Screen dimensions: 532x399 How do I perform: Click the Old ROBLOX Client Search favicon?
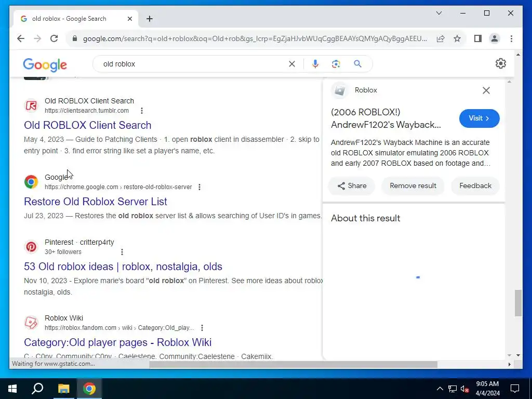tap(31, 105)
